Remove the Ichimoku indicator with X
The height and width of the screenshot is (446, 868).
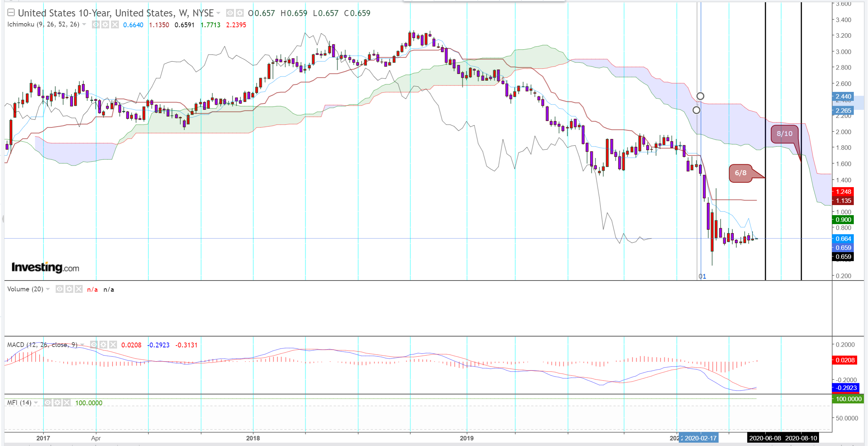pos(115,25)
